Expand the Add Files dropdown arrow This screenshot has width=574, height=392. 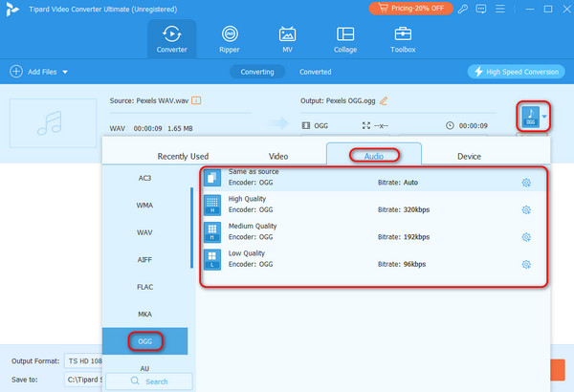tap(65, 72)
